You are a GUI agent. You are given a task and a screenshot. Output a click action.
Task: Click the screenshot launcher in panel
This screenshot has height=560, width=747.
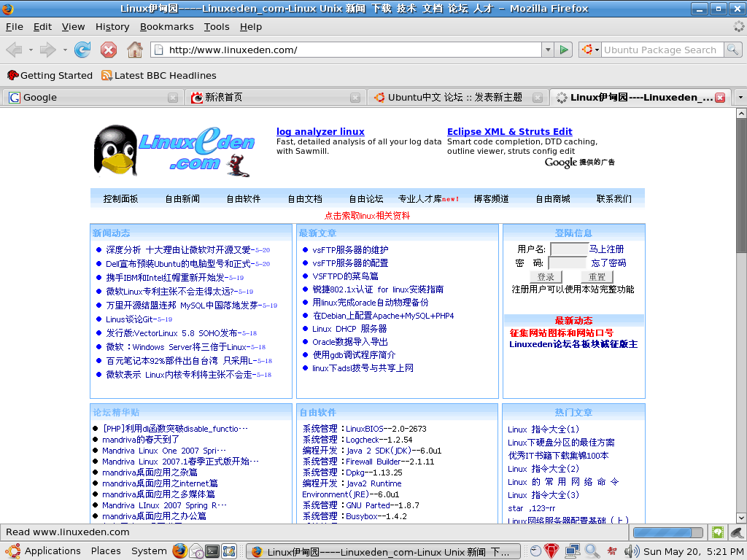[229, 551]
